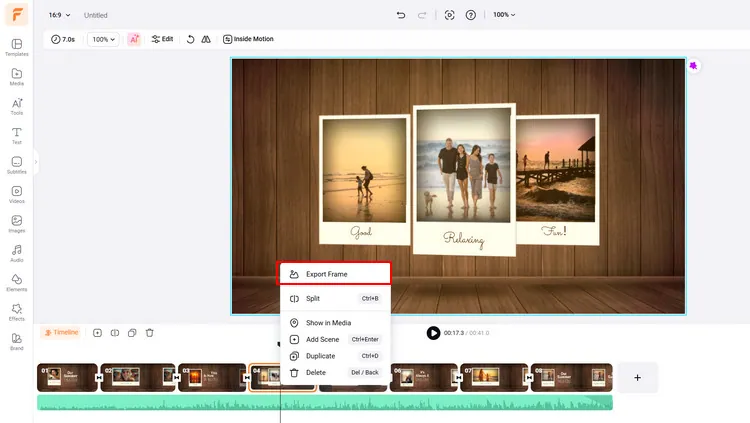Click the Edit button in toolbar
The height and width of the screenshot is (423, 750).
[x=162, y=39]
